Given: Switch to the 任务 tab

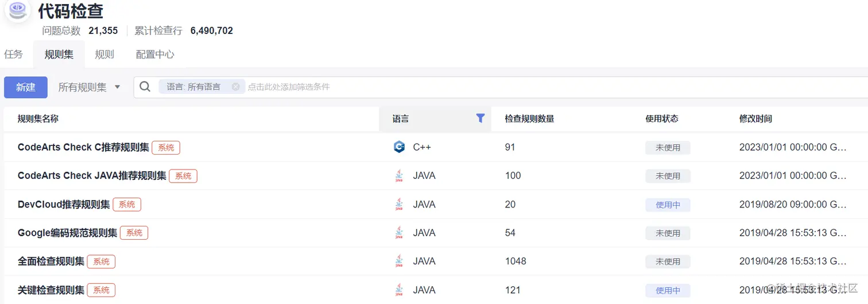Looking at the screenshot, I should click(14, 55).
